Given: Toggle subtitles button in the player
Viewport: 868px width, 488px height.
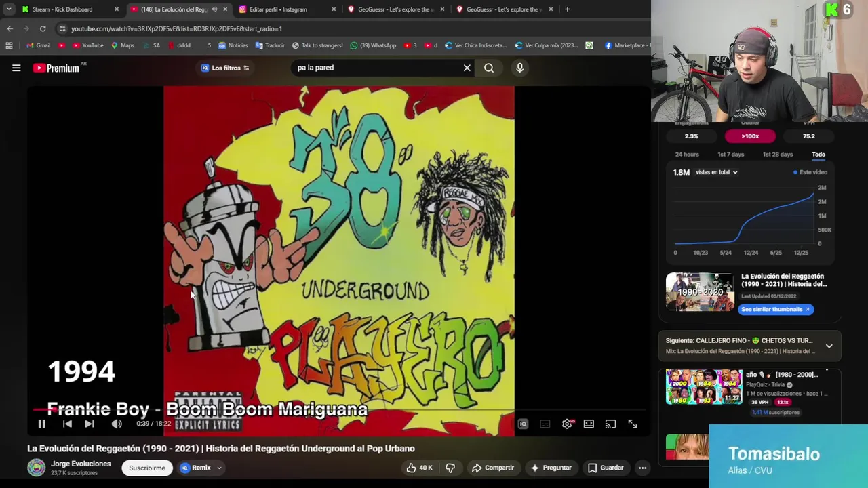Looking at the screenshot, I should tap(545, 424).
